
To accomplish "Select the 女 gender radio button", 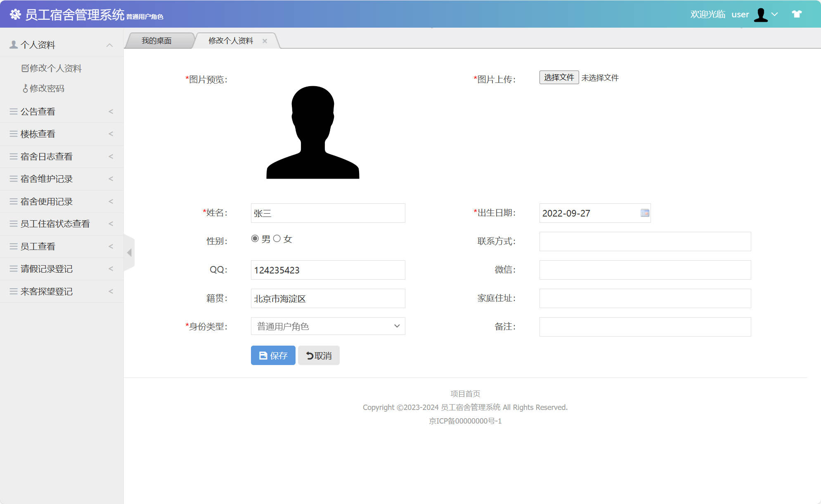I will (277, 238).
